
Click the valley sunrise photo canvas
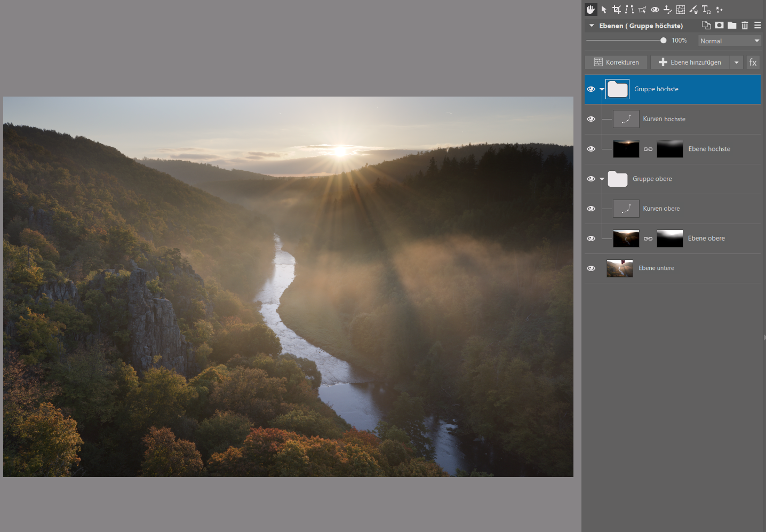click(x=288, y=287)
